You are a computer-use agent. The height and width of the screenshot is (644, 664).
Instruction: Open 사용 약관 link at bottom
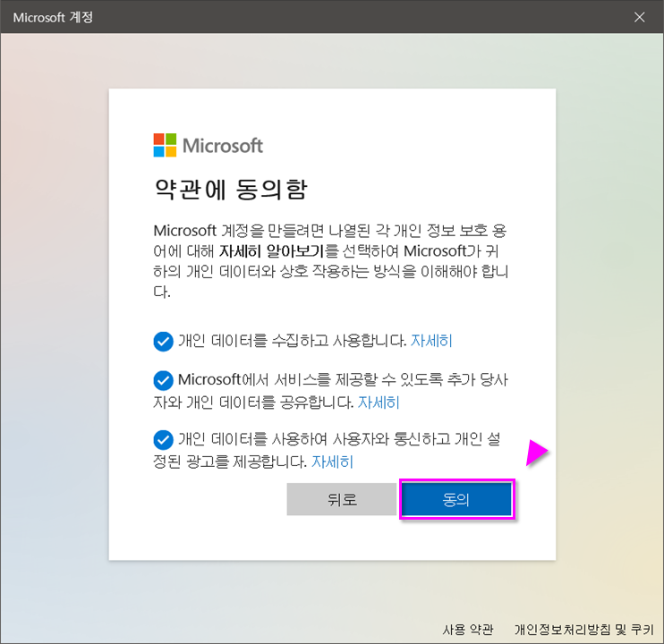468,630
